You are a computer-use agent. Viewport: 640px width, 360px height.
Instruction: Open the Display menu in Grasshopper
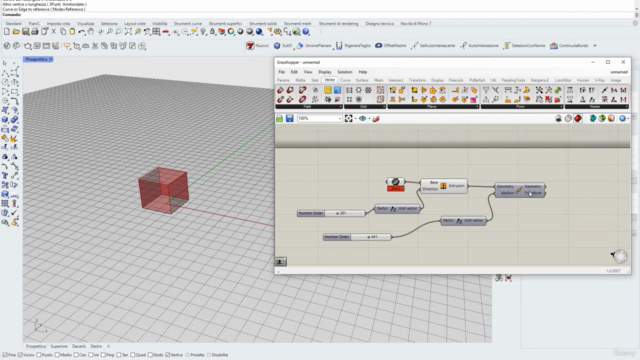[325, 72]
